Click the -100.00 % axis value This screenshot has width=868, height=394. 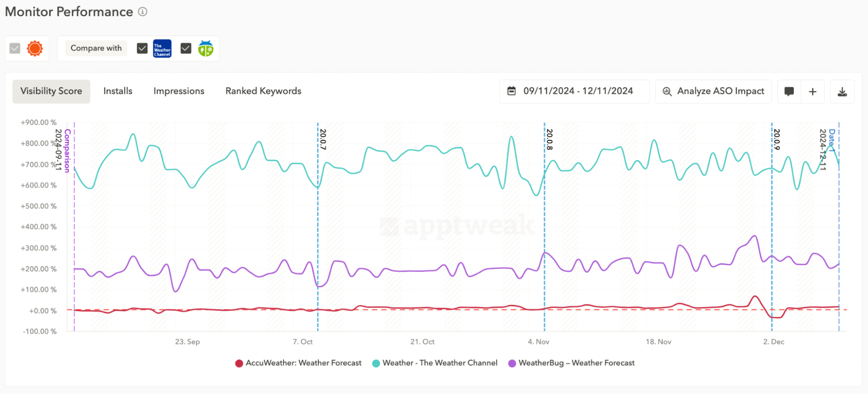40,331
